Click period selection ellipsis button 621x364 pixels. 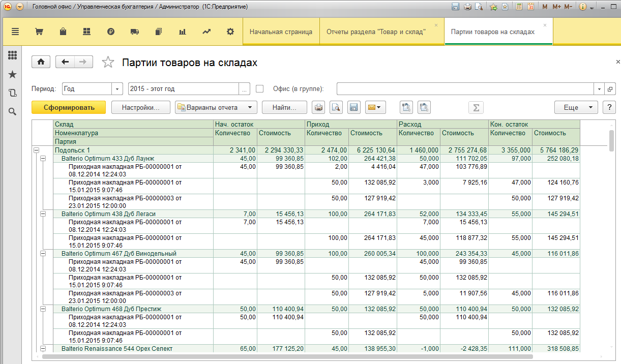245,88
